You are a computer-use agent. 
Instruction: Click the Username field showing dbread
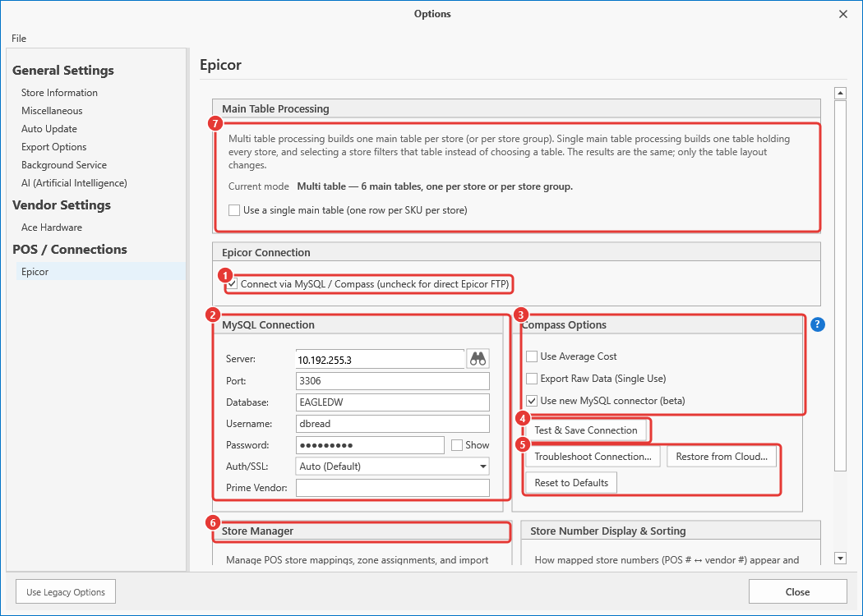click(x=392, y=424)
